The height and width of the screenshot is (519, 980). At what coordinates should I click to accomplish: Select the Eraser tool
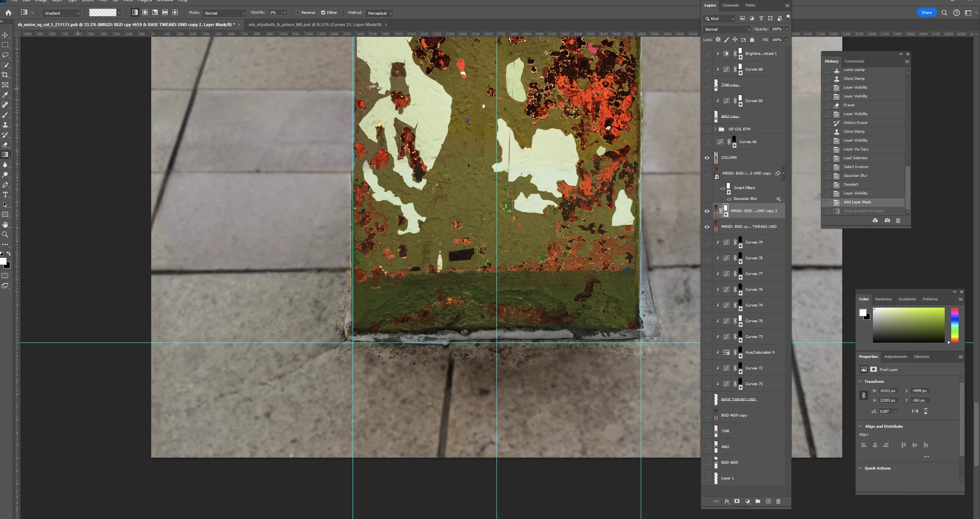(5, 145)
